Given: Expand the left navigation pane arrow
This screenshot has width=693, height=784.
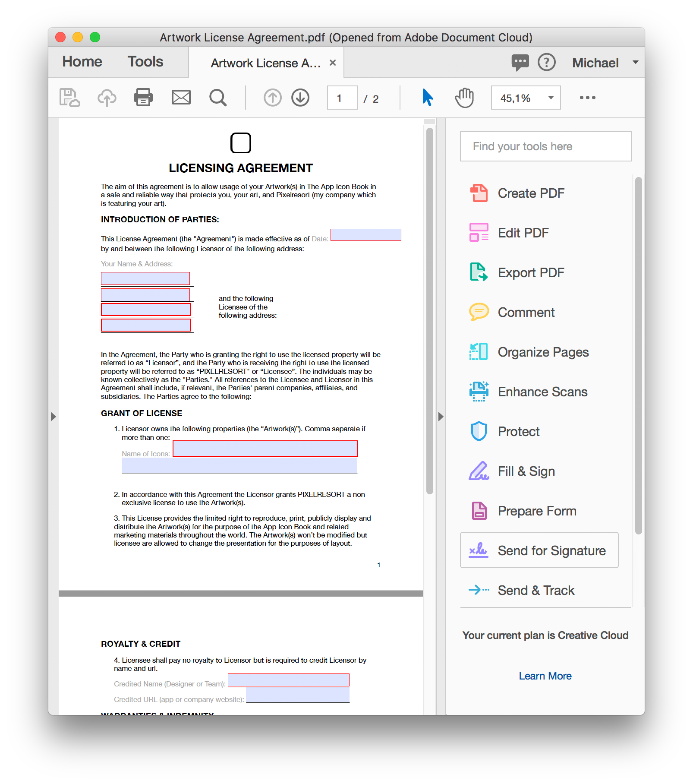Looking at the screenshot, I should [x=53, y=417].
